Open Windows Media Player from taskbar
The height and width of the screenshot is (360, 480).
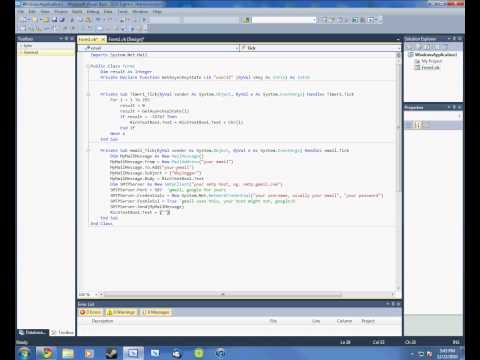pos(89,353)
